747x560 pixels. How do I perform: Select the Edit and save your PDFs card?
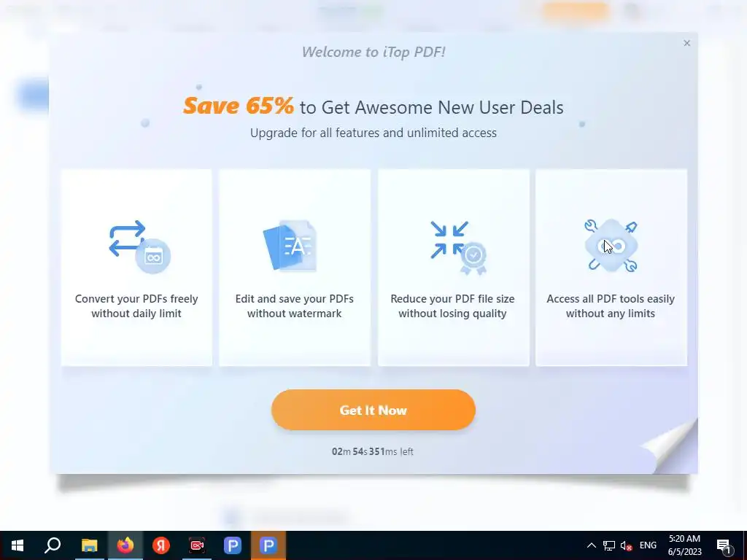point(295,268)
